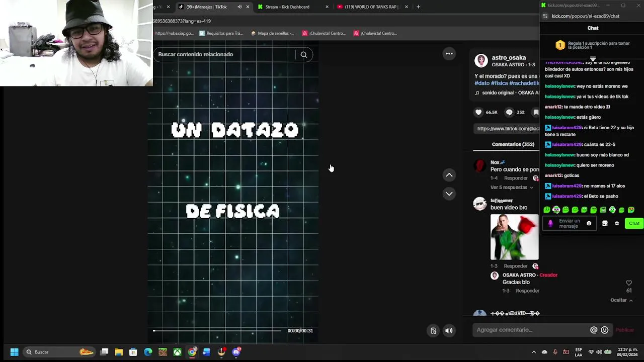Click the purple microphone icon in Kick chat

(550, 223)
